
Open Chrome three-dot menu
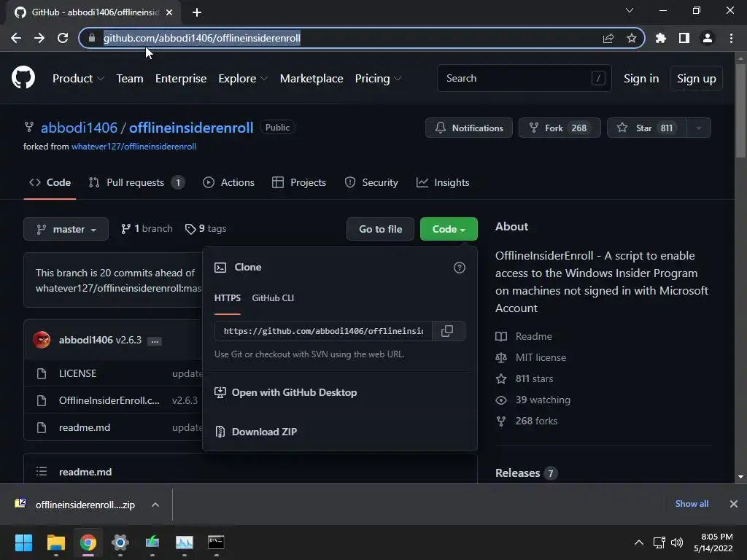pos(731,38)
